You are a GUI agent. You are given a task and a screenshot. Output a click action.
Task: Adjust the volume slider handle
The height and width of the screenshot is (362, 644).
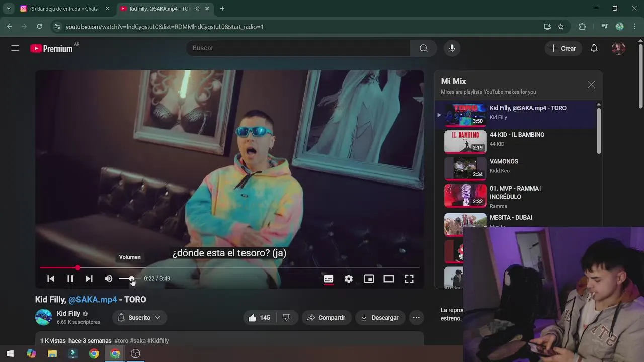tap(131, 279)
